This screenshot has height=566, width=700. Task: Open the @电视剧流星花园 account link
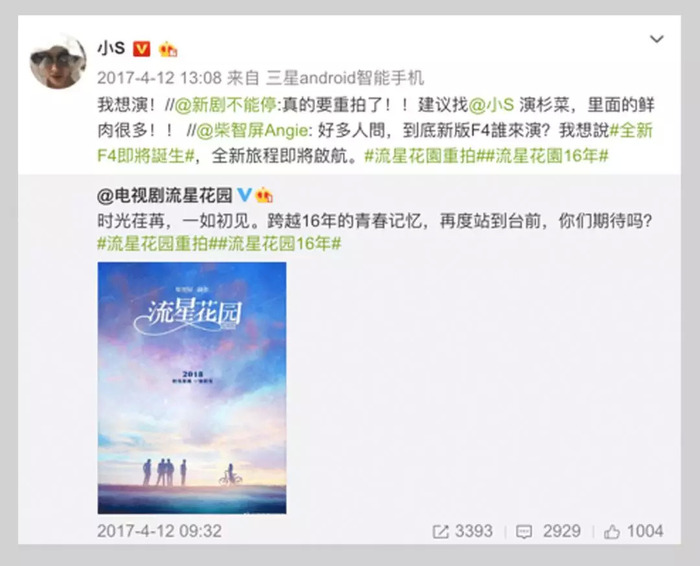(x=165, y=195)
